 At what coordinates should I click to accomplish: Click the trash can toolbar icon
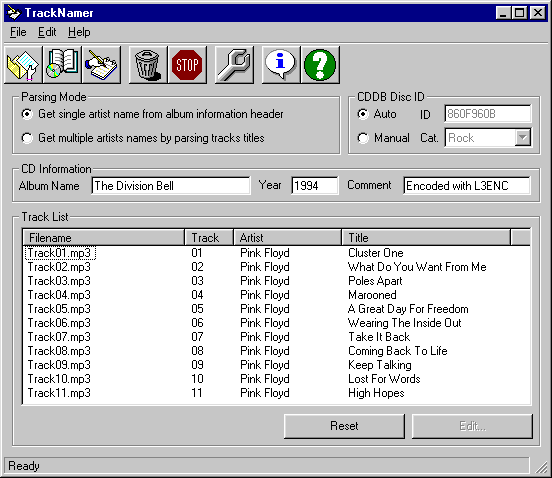tap(148, 65)
